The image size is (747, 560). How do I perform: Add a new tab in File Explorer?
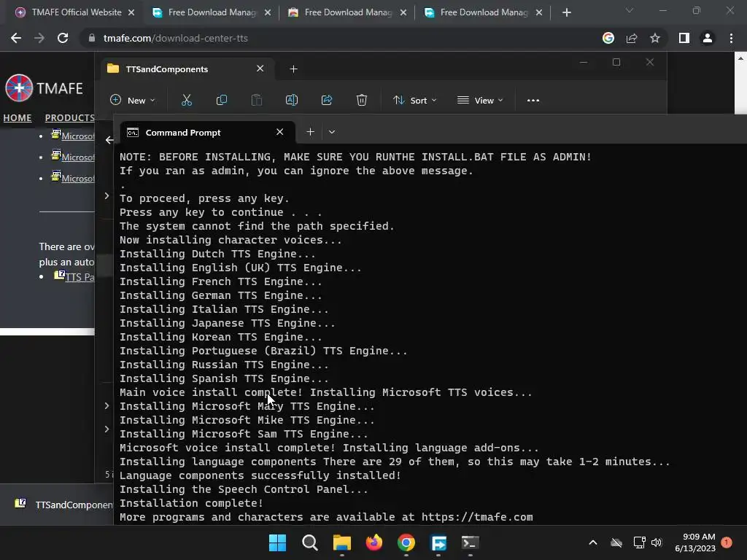(x=293, y=69)
